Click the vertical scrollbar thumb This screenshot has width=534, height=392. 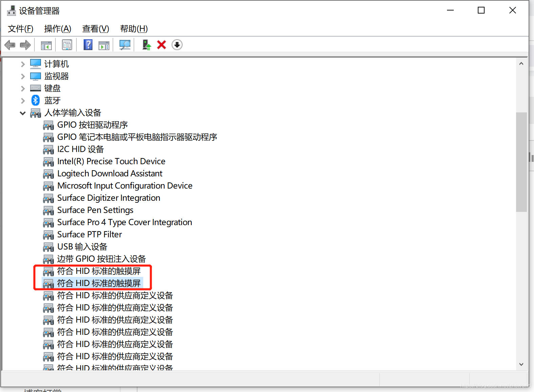tap(521, 162)
